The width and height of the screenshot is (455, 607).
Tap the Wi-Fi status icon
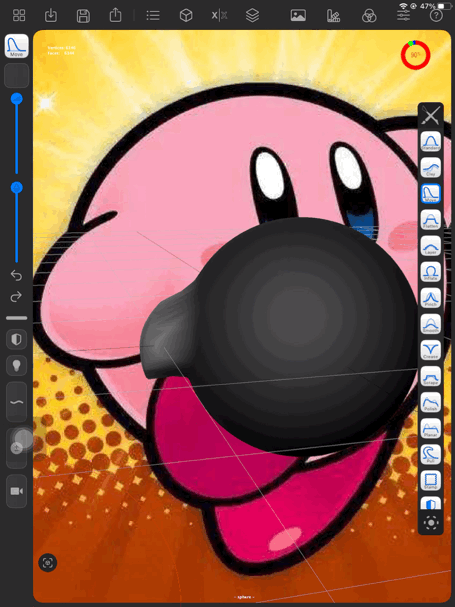tap(403, 6)
